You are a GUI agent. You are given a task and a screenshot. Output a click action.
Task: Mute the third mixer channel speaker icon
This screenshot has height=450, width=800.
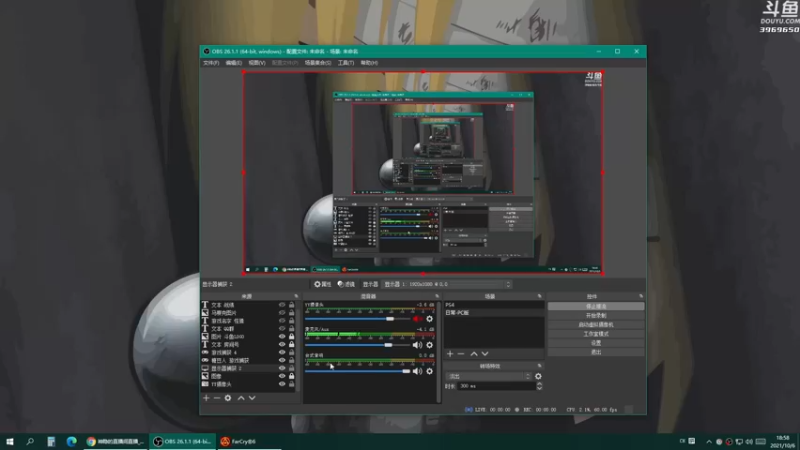click(x=417, y=371)
